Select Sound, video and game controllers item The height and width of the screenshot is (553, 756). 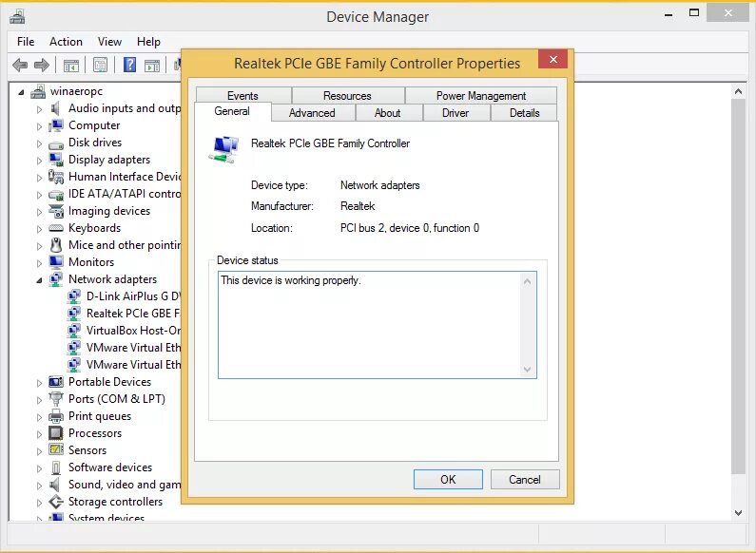click(125, 485)
